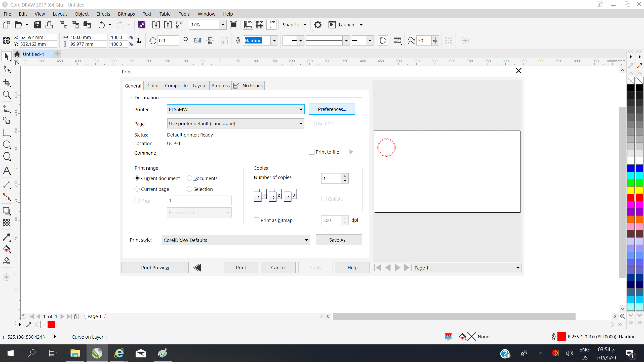
Task: Switch to the Prepress tab
Action: pos(220,85)
